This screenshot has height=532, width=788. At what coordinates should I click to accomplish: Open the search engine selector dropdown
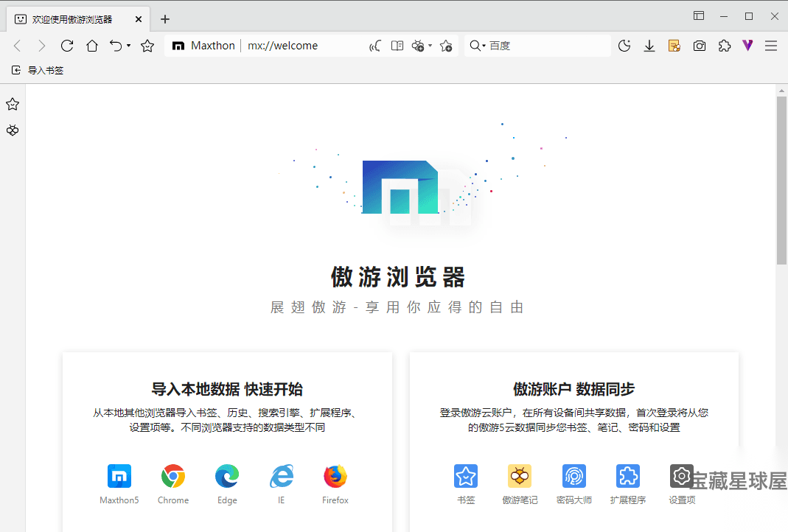[478, 46]
